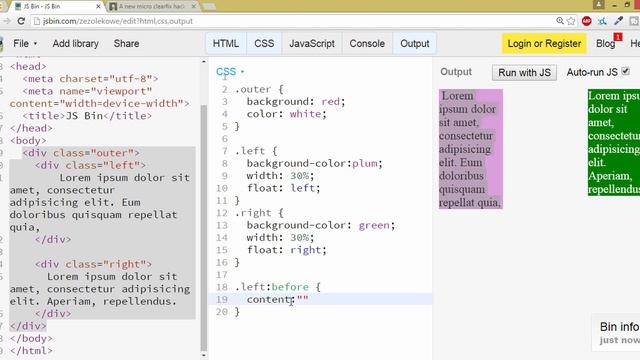640x360 pixels.
Task: Click the 'green' value in the CSS
Action: pos(374,225)
